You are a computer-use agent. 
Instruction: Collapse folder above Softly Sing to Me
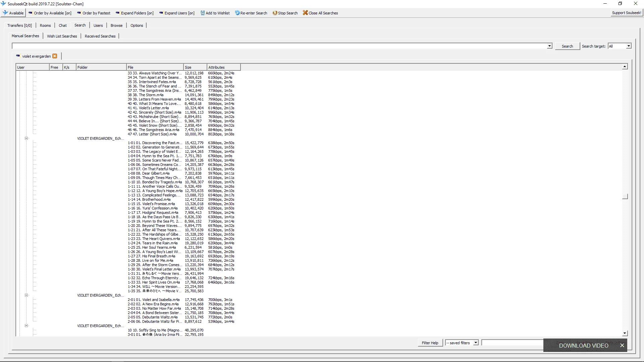pyautogui.click(x=26, y=325)
